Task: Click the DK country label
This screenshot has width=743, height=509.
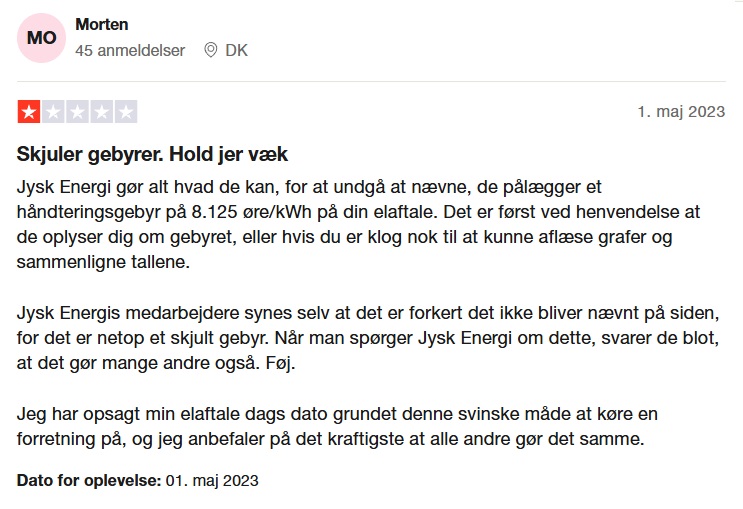Action: (x=236, y=50)
